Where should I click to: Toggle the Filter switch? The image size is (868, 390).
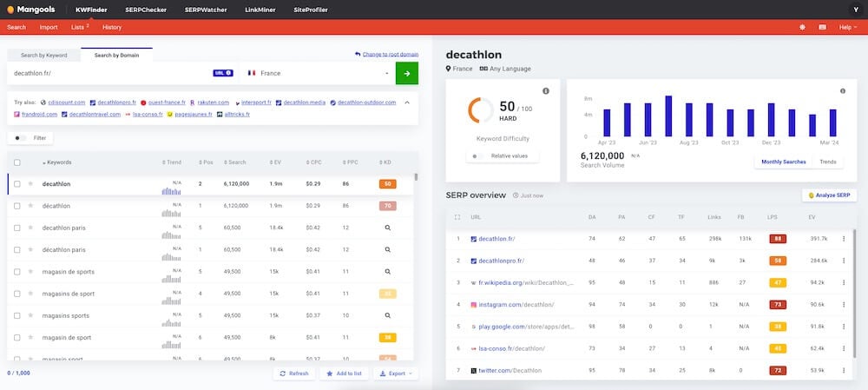click(x=21, y=138)
